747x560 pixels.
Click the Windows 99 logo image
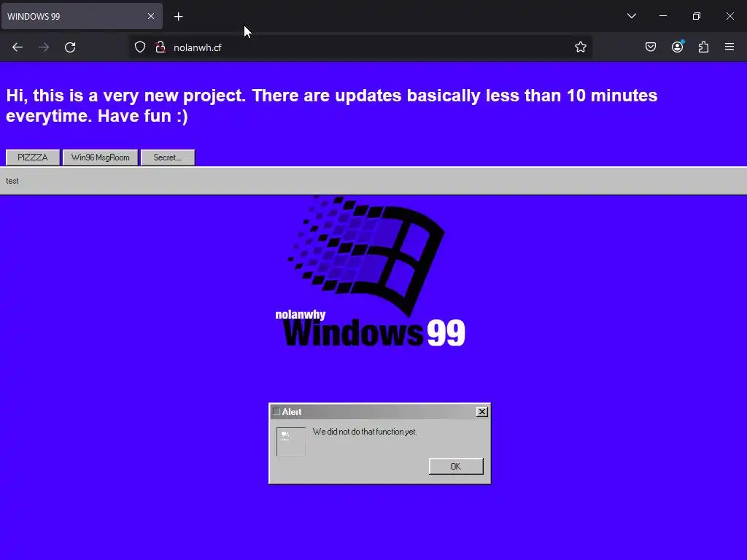370,271
